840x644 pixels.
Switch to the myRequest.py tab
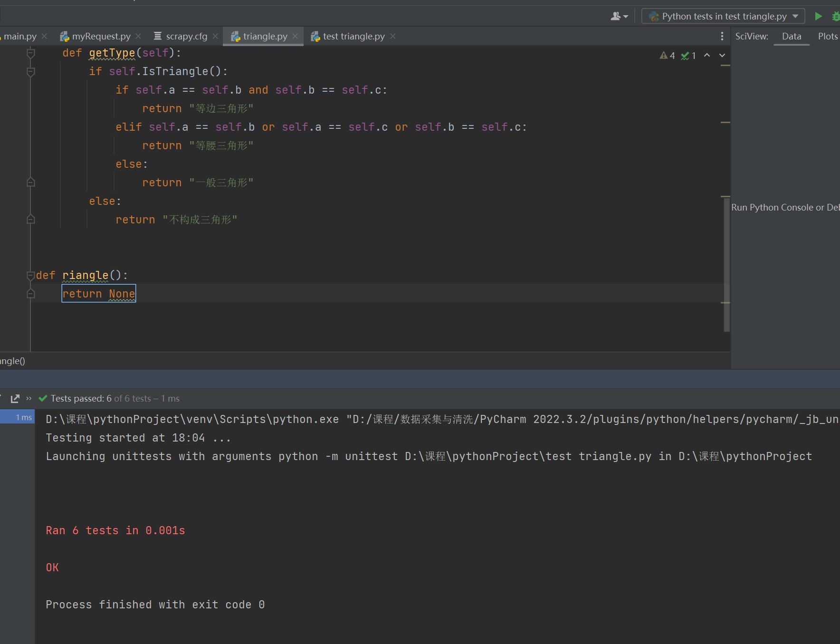(101, 36)
